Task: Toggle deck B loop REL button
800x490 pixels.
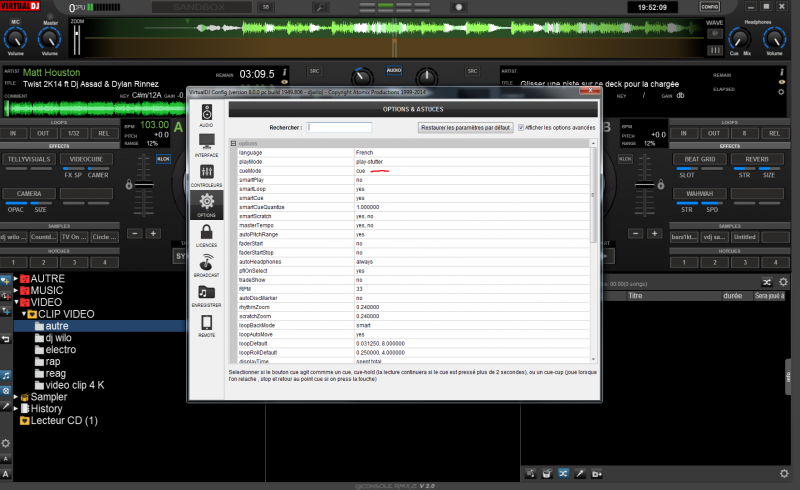Action: pos(774,133)
